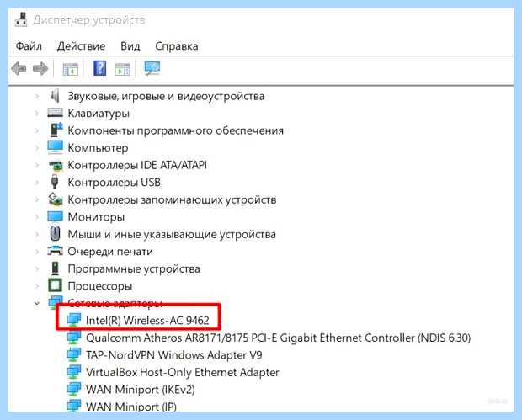Select TAP-NordVPN Windows Adapter V9
The width and height of the screenshot is (522, 420).
click(173, 355)
